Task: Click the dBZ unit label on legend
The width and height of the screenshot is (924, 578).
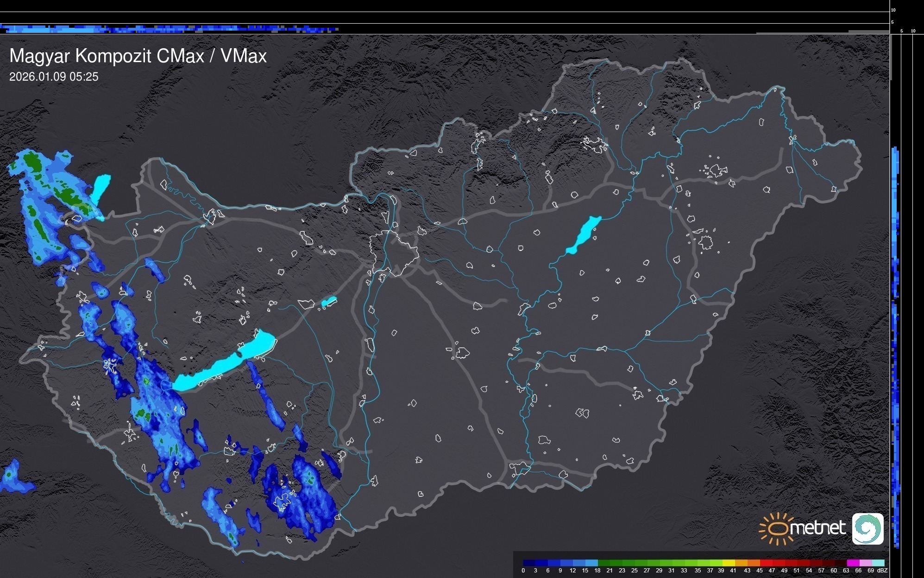Action: pos(882,571)
